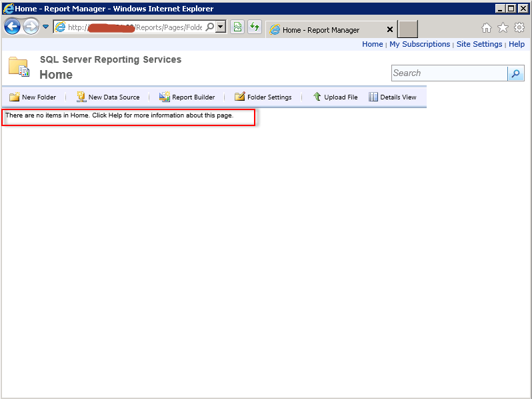Open Folder Settings
The height and width of the screenshot is (399, 532).
[263, 97]
